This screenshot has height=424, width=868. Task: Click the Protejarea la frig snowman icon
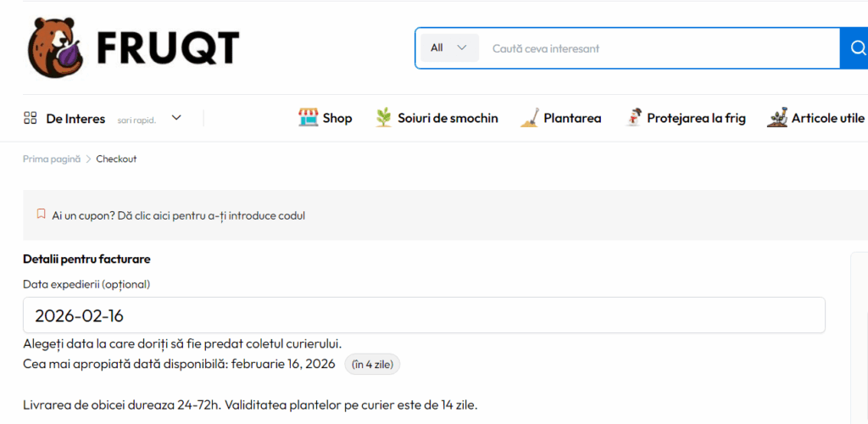pyautogui.click(x=632, y=118)
